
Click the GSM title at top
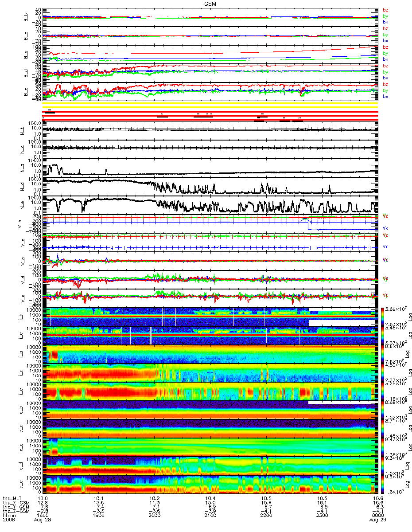[x=210, y=3]
